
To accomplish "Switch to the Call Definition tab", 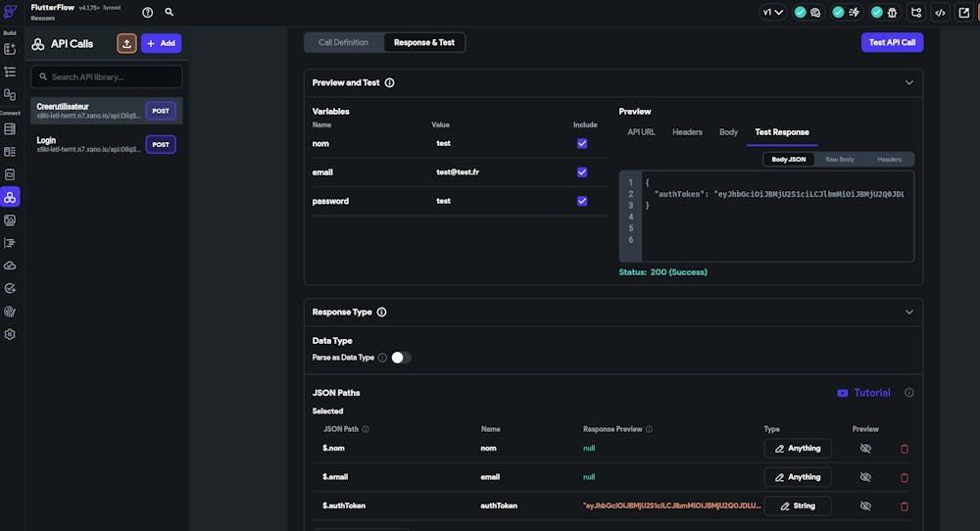I will [x=343, y=42].
